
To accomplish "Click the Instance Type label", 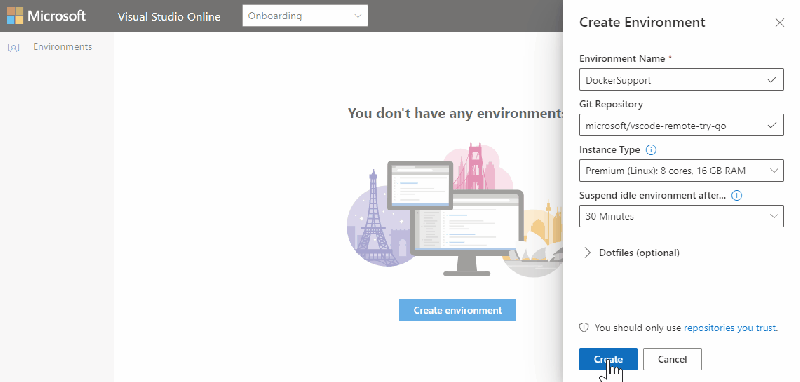I will (x=609, y=150).
